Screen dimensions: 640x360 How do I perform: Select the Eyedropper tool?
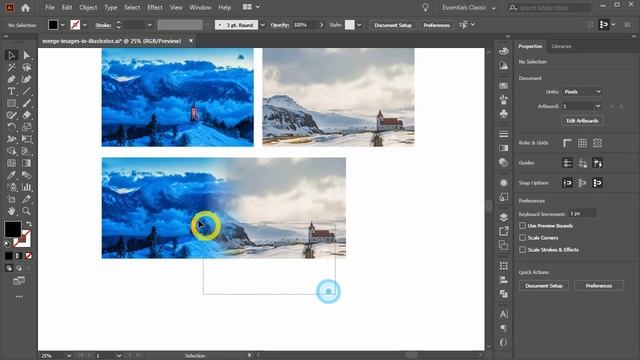point(11,175)
